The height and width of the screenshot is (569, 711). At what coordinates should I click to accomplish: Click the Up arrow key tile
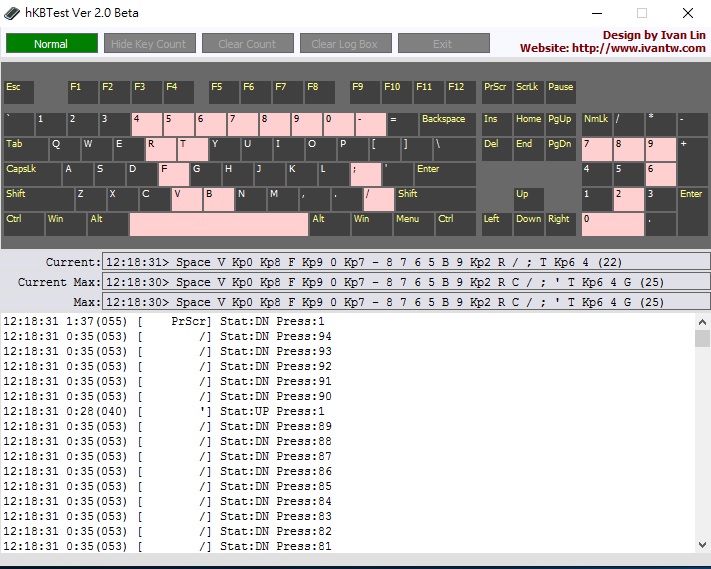tap(528, 199)
